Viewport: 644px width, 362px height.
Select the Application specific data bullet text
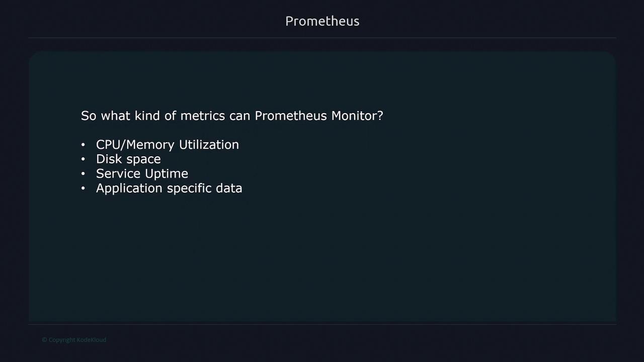tap(169, 189)
